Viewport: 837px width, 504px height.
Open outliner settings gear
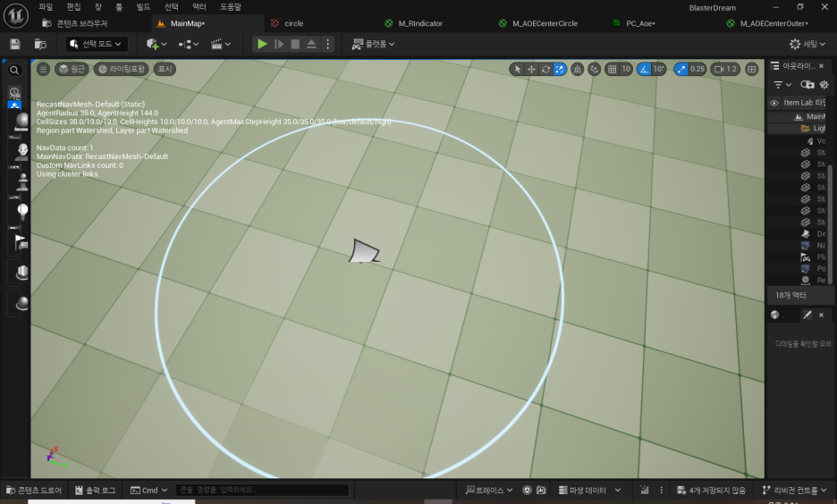click(824, 85)
